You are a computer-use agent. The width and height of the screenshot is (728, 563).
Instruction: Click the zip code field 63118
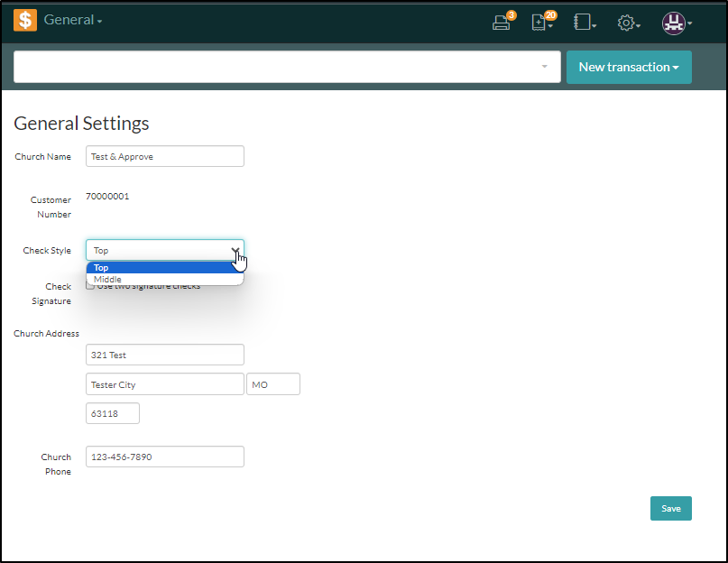click(x=113, y=413)
